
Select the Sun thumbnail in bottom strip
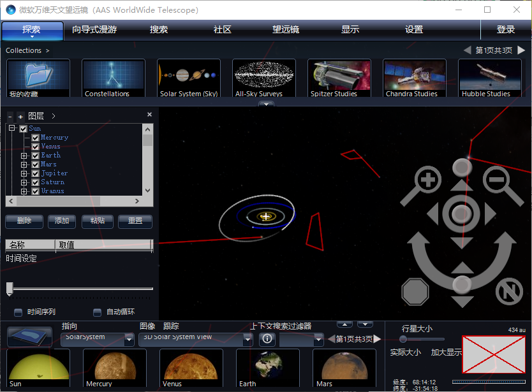38,368
